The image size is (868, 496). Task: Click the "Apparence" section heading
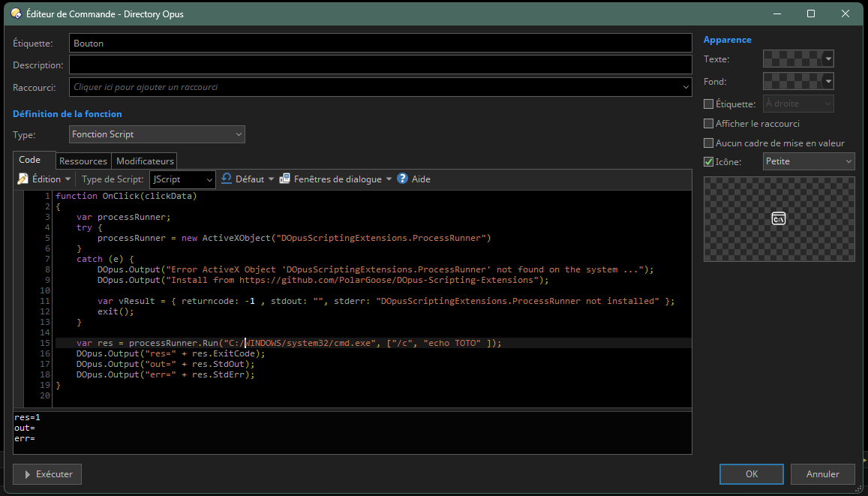(x=728, y=40)
